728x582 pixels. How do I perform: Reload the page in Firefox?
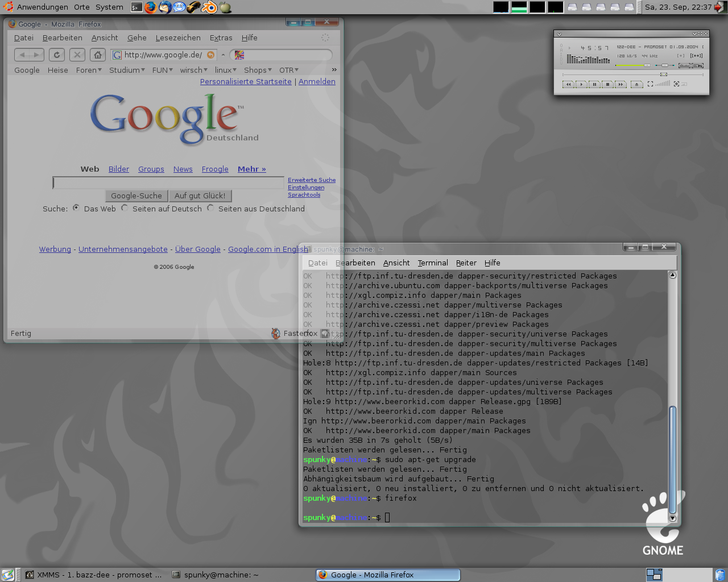(57, 55)
